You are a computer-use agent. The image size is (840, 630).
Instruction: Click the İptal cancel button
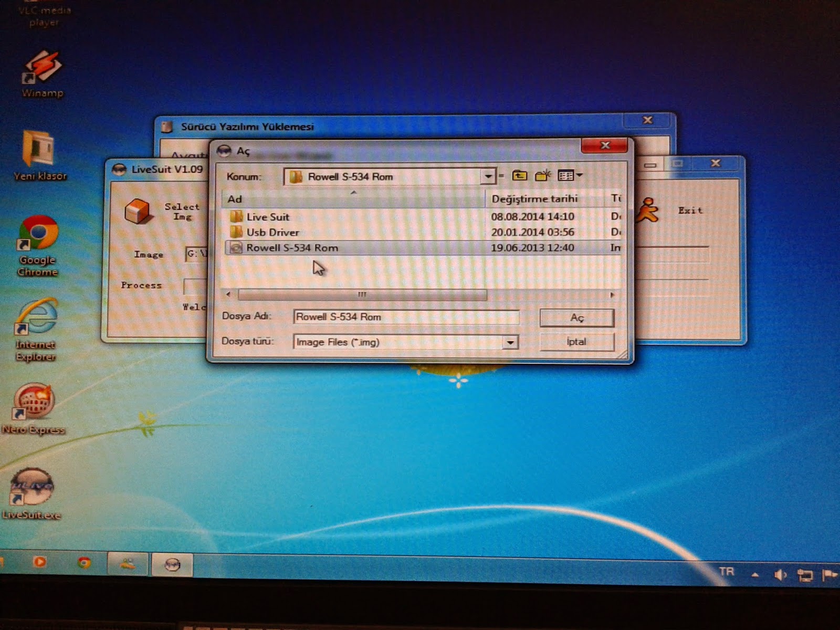coord(576,342)
